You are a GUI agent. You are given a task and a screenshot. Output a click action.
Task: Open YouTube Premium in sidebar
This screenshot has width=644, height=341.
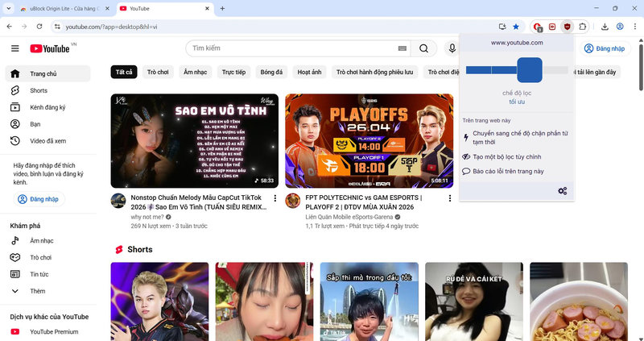click(47, 332)
